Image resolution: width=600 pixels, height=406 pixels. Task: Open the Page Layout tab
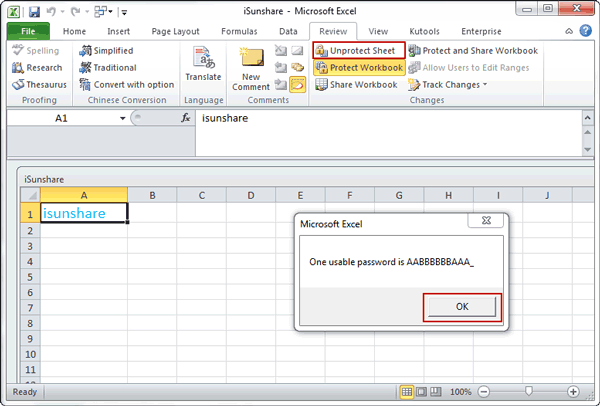(x=175, y=31)
